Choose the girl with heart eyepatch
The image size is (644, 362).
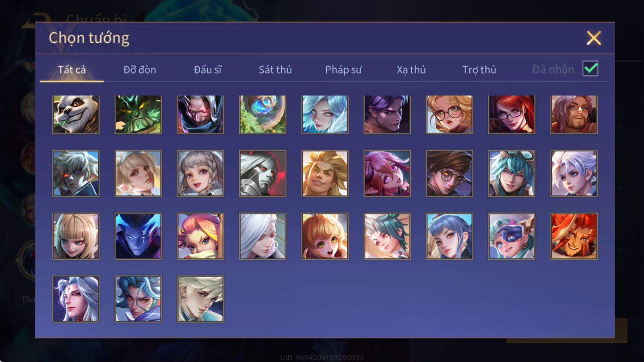512,236
